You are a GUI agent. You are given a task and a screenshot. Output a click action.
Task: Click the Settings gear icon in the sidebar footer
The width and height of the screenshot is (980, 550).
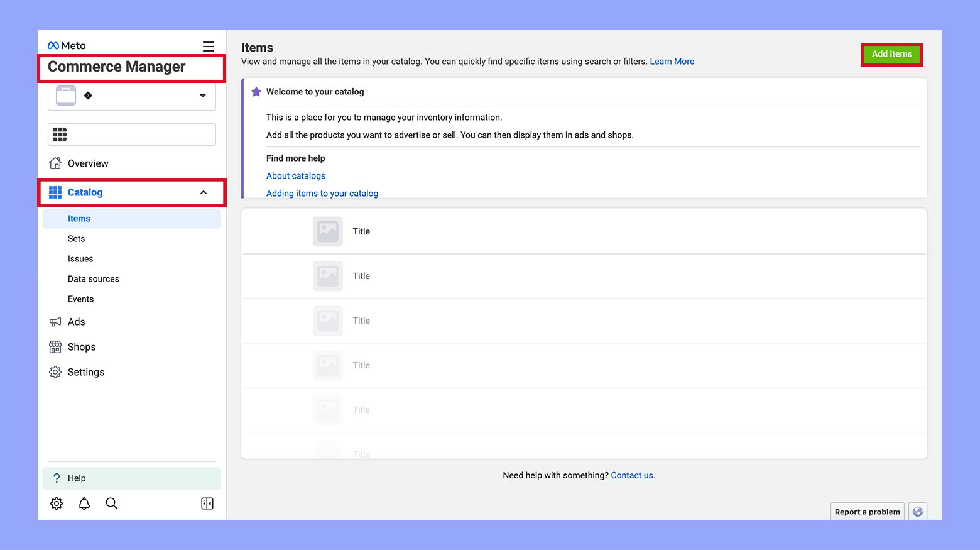click(x=56, y=503)
